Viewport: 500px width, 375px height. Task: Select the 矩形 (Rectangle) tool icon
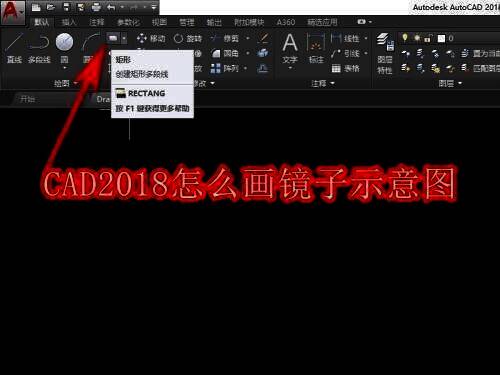tap(113, 38)
